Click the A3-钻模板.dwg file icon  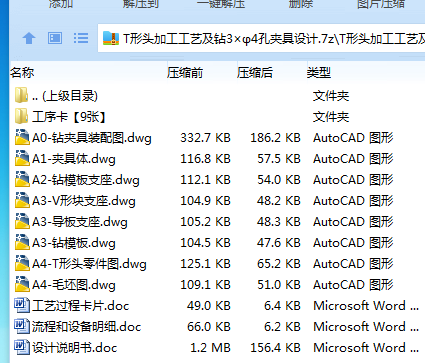[x=22, y=242]
